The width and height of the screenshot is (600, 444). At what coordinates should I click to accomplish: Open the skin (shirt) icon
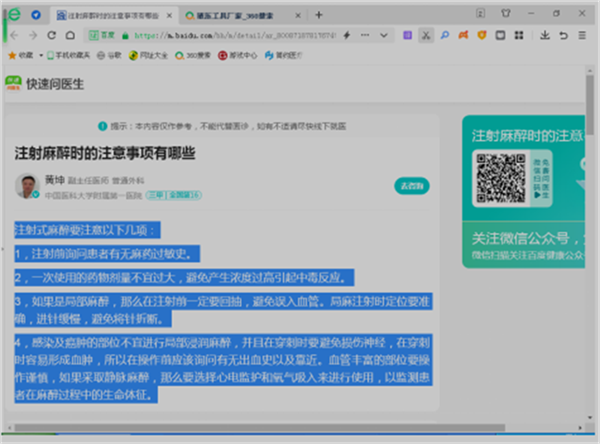(x=506, y=13)
